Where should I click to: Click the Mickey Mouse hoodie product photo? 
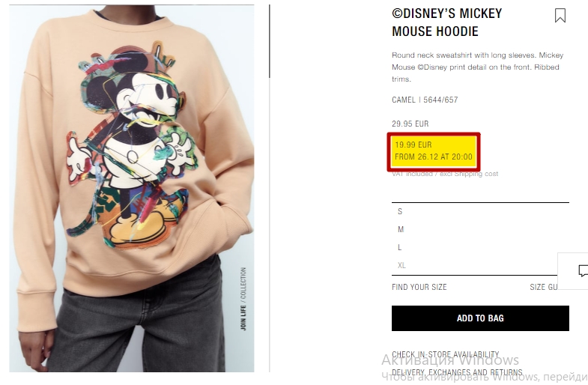[132, 189]
